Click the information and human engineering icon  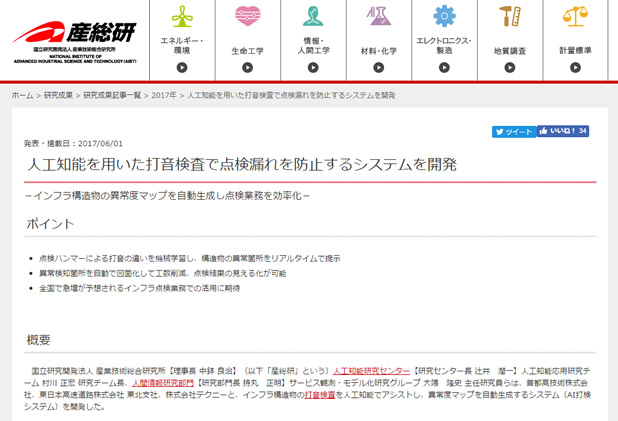click(313, 17)
